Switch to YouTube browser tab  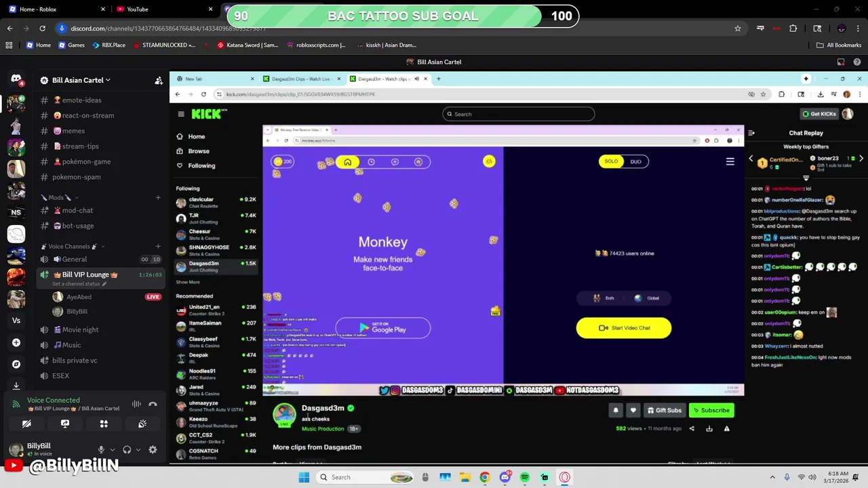click(163, 9)
